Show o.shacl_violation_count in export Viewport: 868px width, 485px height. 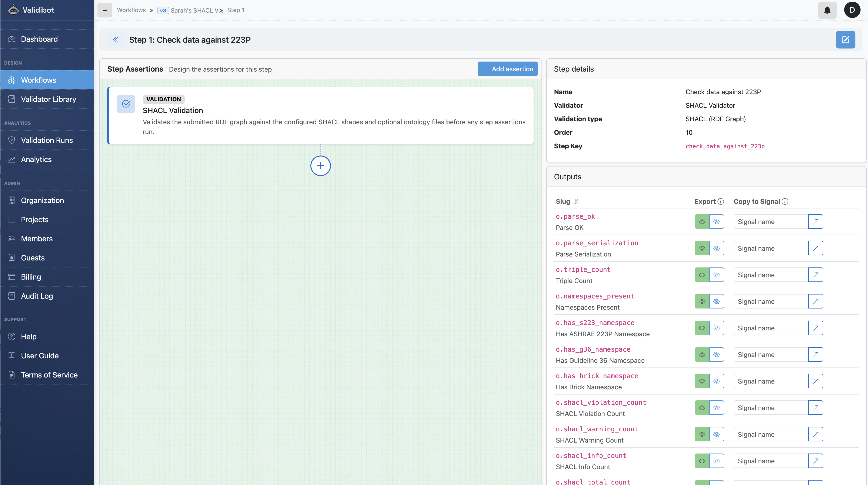point(702,408)
